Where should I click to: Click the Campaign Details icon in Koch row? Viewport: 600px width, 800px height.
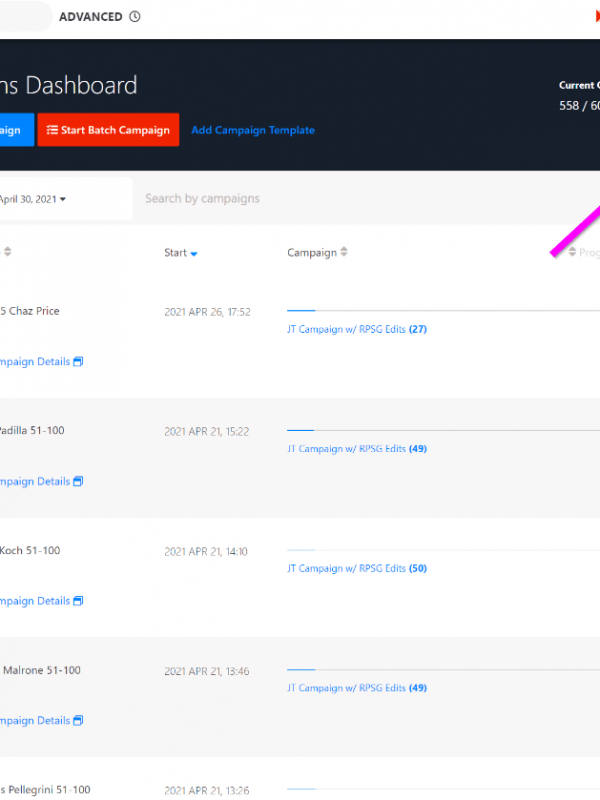coord(79,601)
